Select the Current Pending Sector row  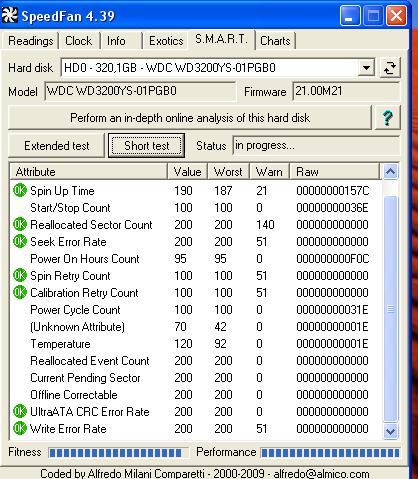tap(196, 378)
